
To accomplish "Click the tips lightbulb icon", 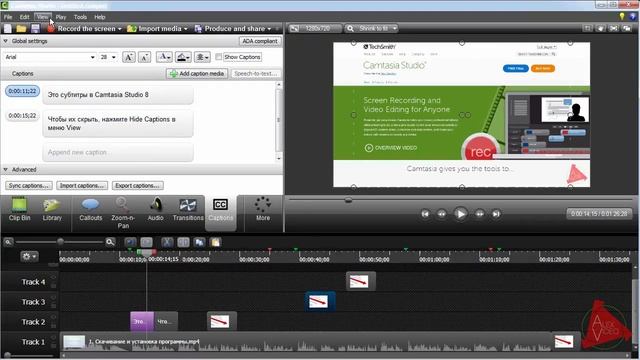I will click(622, 16).
